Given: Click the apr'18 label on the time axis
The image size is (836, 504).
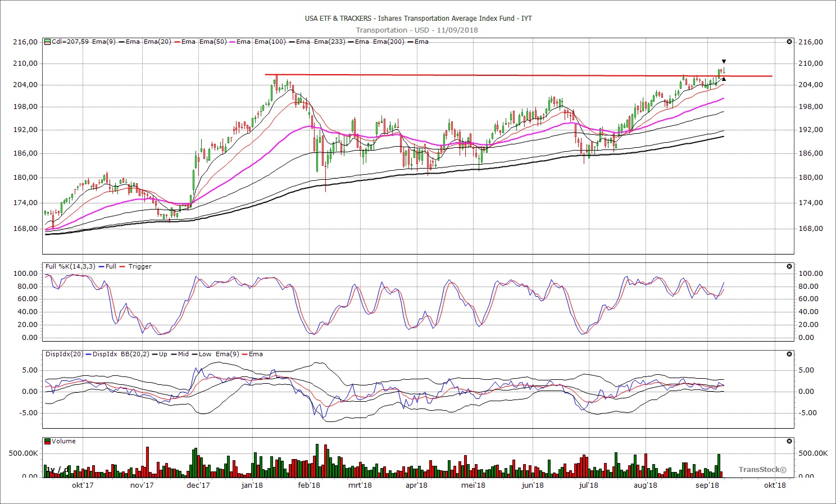Looking at the screenshot, I should 416,485.
